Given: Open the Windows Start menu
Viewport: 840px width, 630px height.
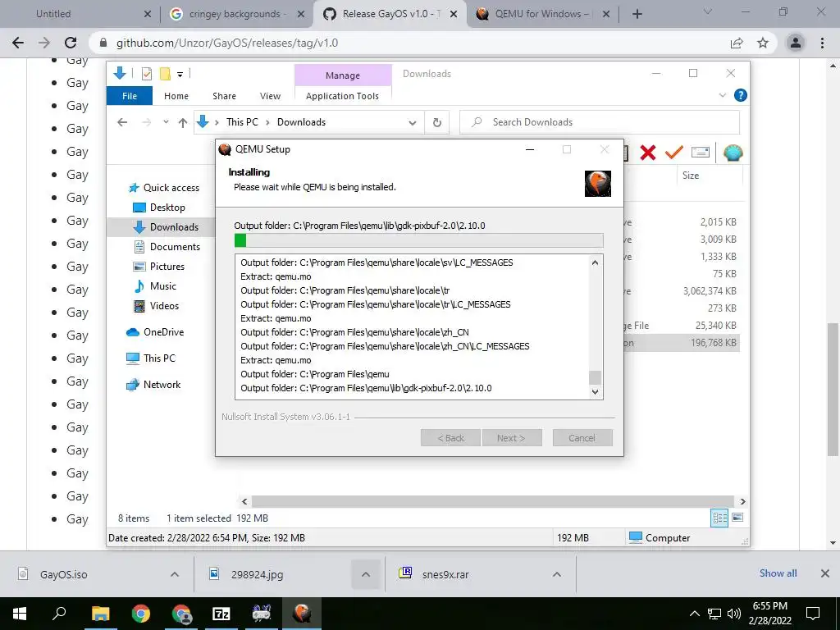Looking at the screenshot, I should pyautogui.click(x=20, y=614).
